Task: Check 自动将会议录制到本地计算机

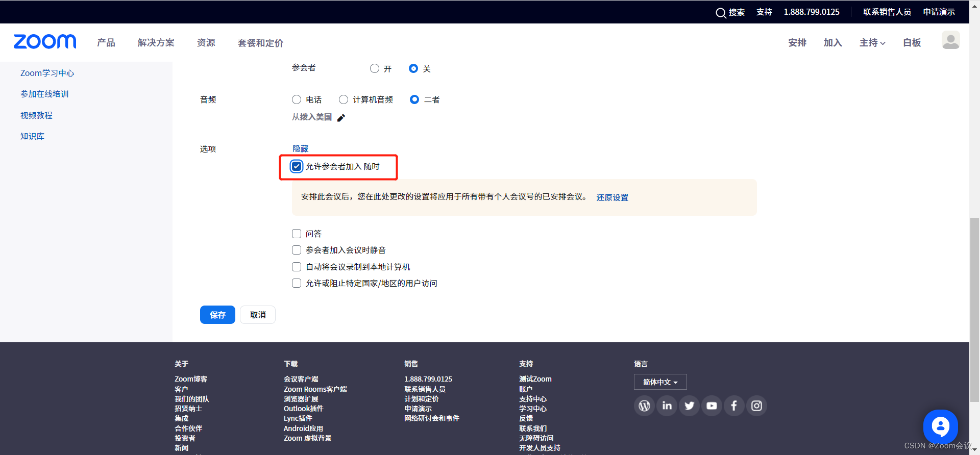Action: 297,267
